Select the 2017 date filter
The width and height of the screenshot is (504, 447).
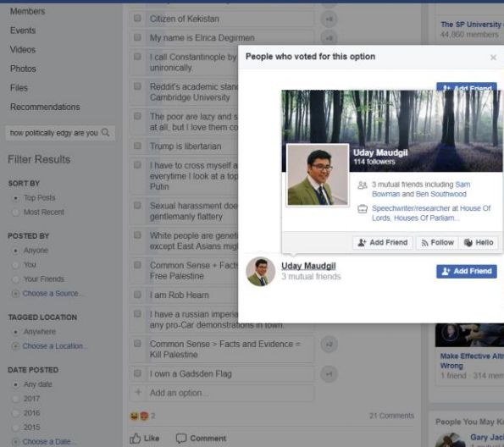15,399
